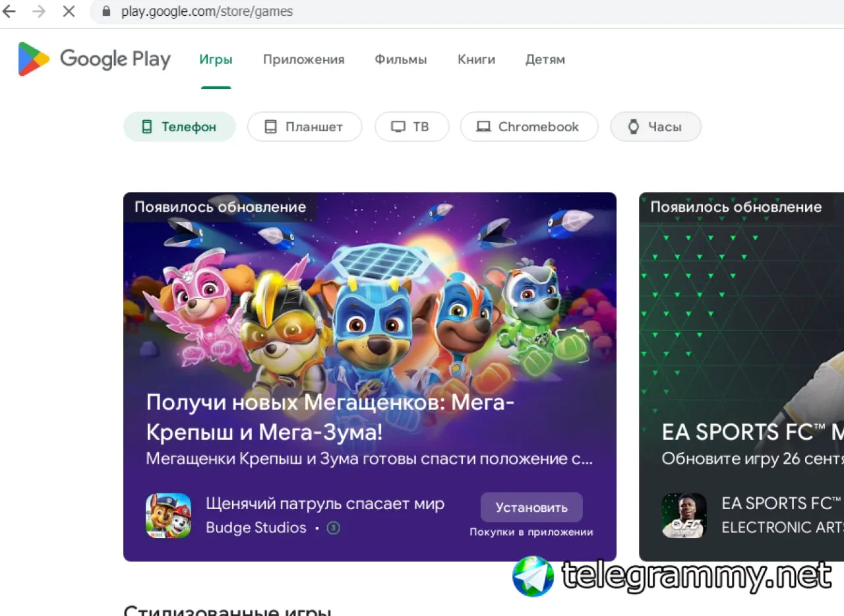The image size is (844, 616).
Task: Click the ELECTRONIC ARTS developer name
Action: tap(783, 528)
